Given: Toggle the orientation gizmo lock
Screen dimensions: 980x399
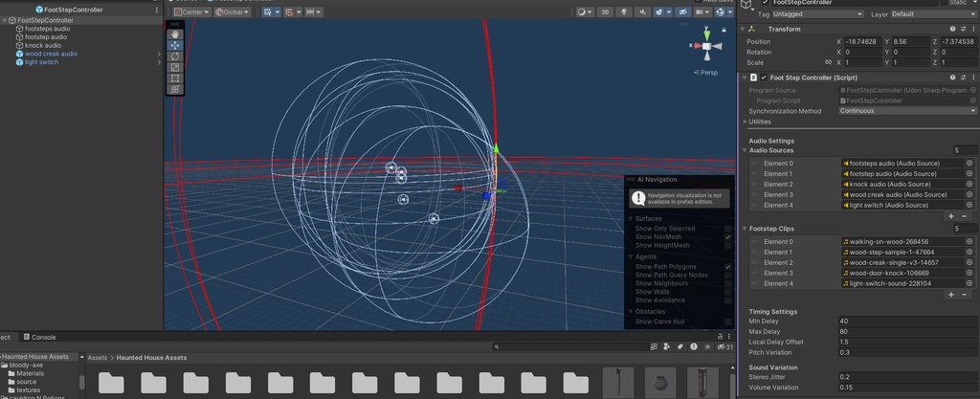Looking at the screenshot, I should pyautogui.click(x=724, y=30).
